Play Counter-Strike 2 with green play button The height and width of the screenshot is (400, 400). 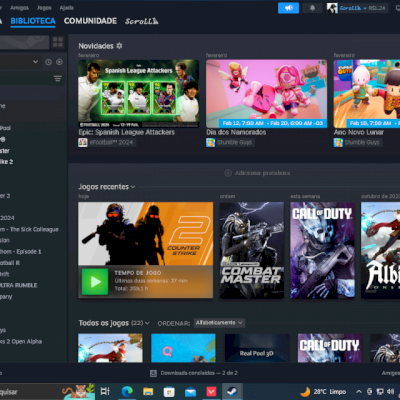95,282
